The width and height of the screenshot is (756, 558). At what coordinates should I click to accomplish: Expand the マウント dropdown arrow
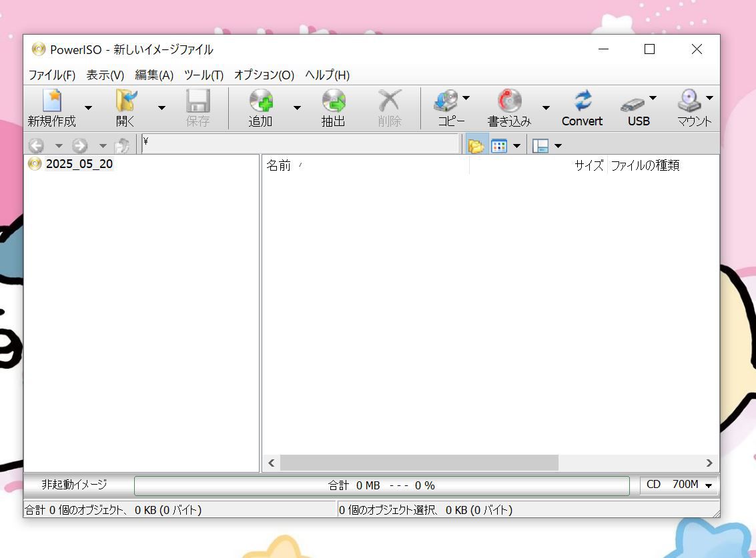point(709,98)
